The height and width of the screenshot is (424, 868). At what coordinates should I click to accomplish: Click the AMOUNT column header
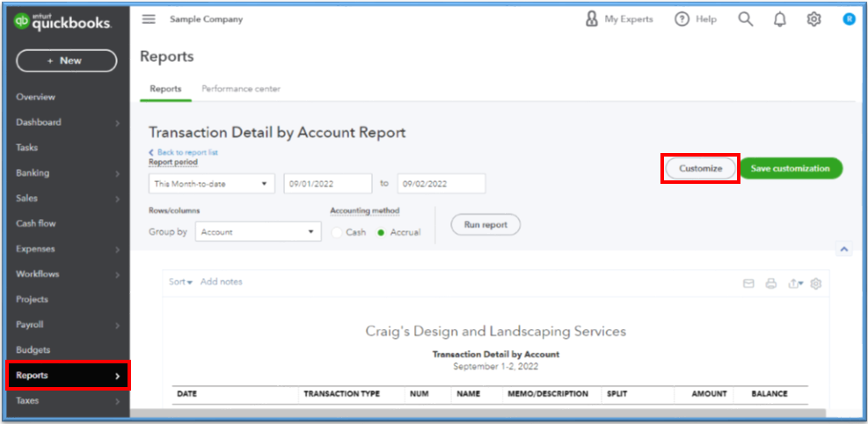(x=709, y=394)
